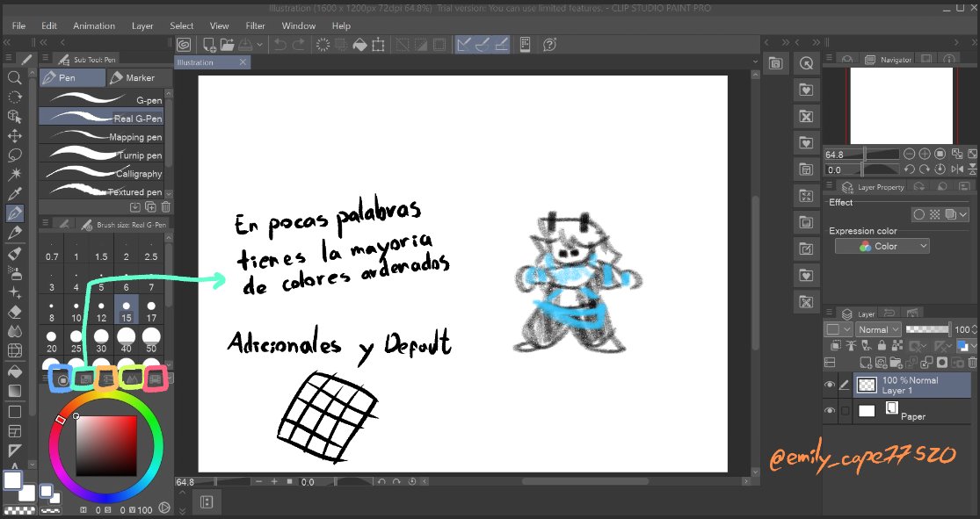Choose the Turnip pen brush
This screenshot has width=980, height=519.
point(102,155)
